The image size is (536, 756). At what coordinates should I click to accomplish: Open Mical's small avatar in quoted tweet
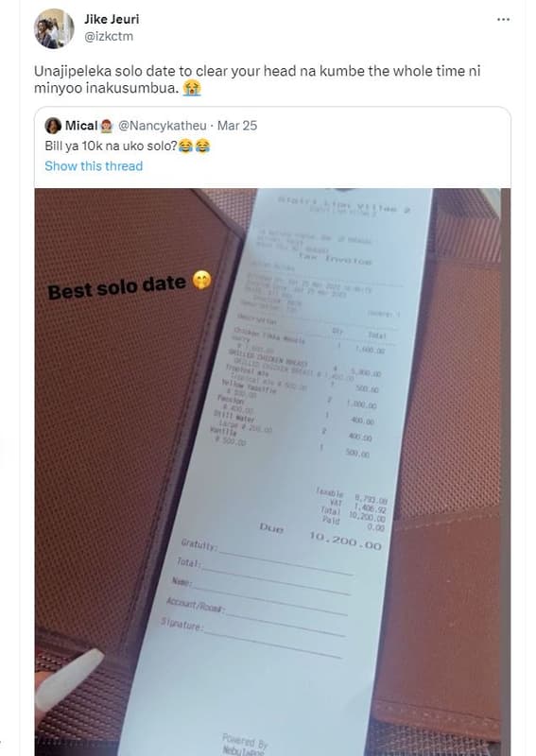tap(53, 126)
